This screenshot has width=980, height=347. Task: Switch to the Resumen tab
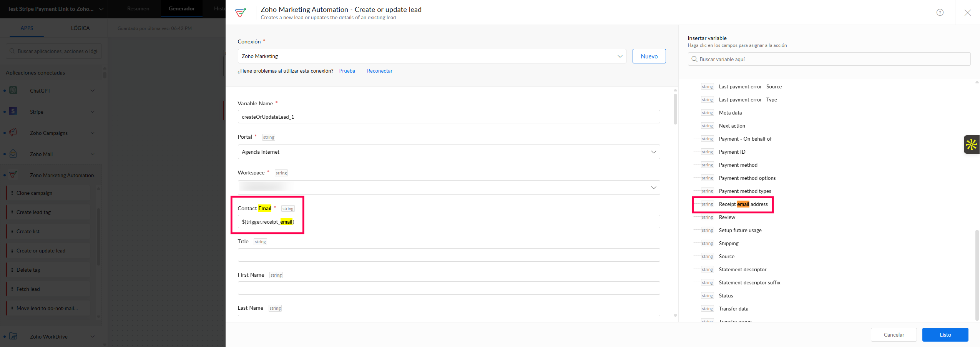tap(138, 8)
